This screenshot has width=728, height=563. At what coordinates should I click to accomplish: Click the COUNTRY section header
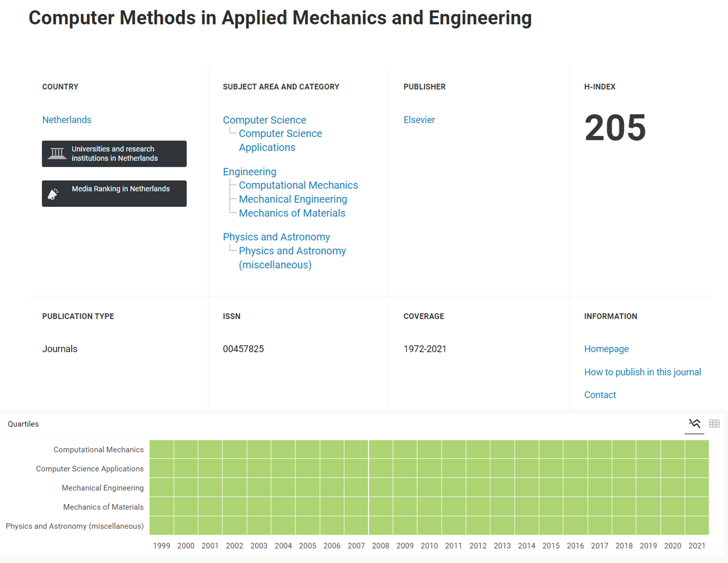[x=60, y=87]
